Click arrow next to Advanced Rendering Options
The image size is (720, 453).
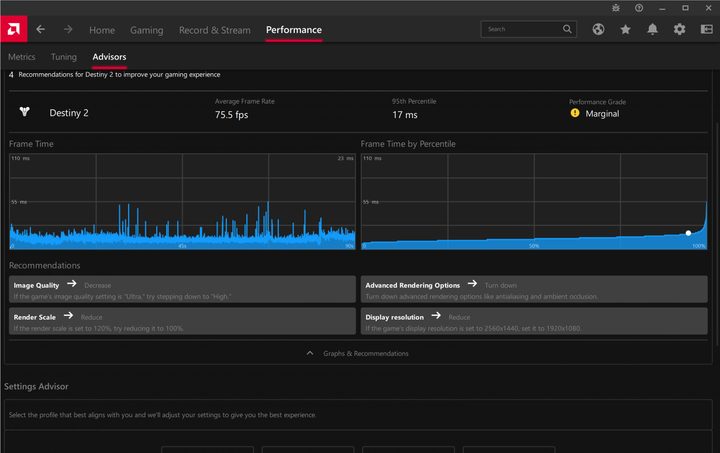pyautogui.click(x=472, y=284)
